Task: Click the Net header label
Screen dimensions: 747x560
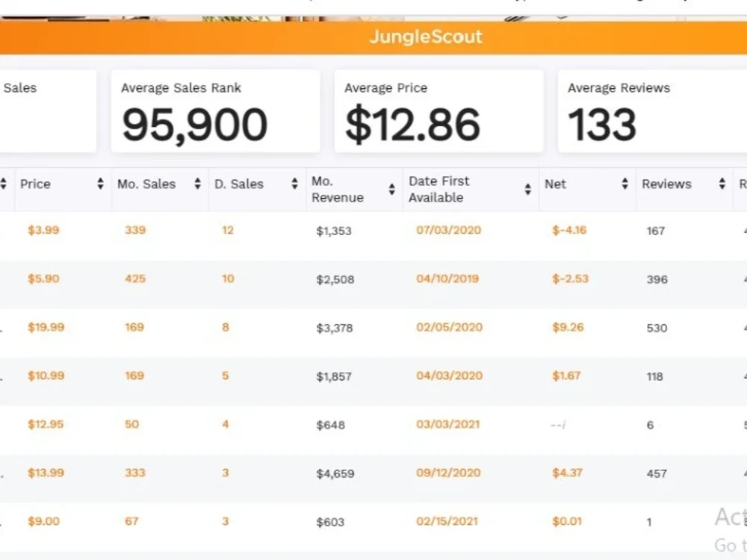Action: (x=556, y=184)
